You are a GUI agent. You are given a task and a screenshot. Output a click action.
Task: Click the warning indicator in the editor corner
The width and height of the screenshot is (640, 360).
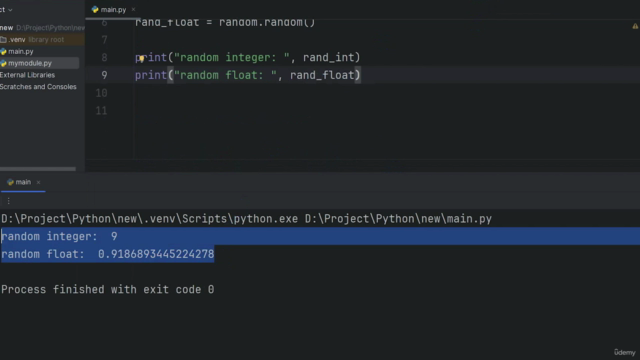635,26
